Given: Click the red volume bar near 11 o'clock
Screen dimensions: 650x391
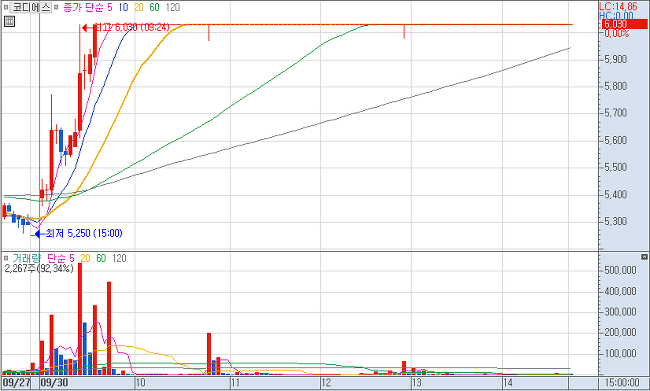Looking at the screenshot, I should (209, 354).
